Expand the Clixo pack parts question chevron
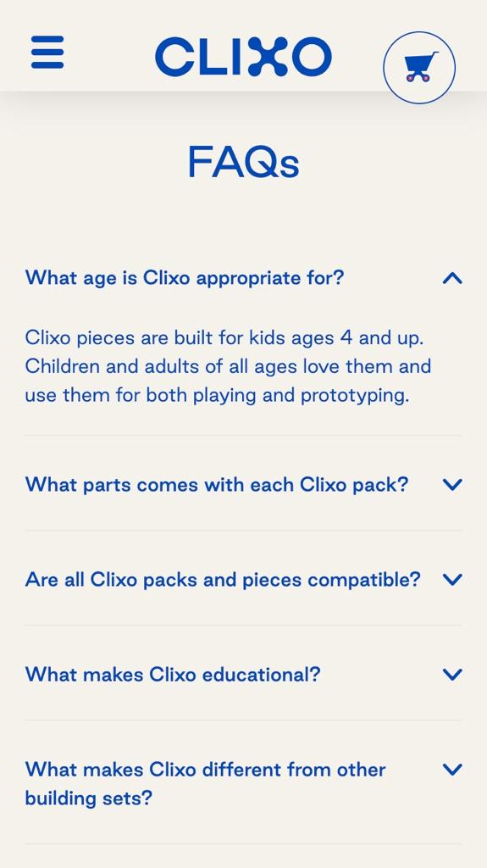Screen dimensions: 487x868 pos(452,485)
